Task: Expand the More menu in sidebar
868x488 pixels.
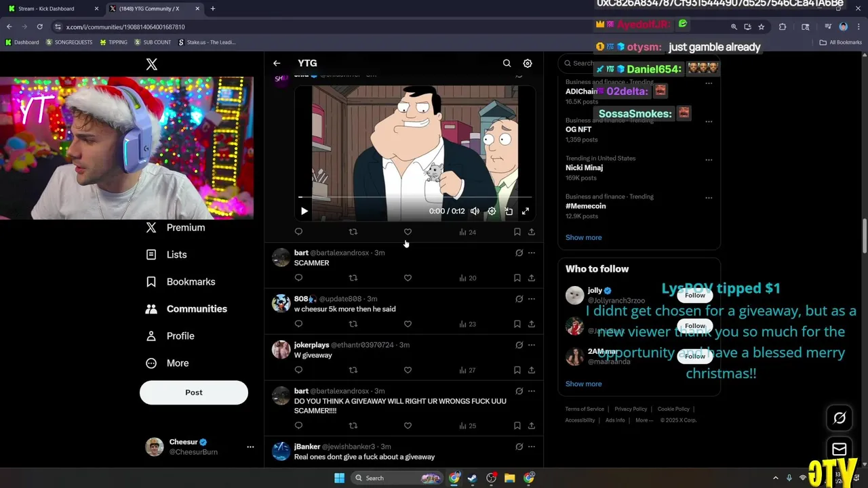Action: click(167, 363)
